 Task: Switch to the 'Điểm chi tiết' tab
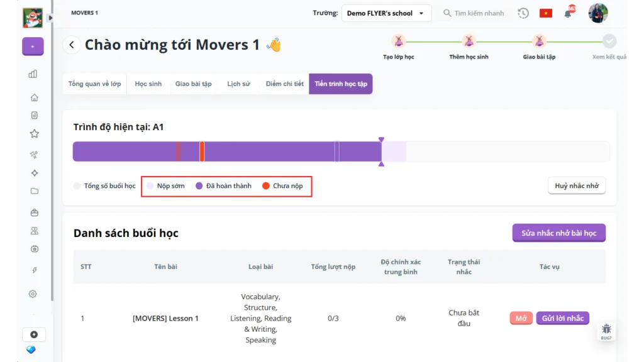coord(284,84)
